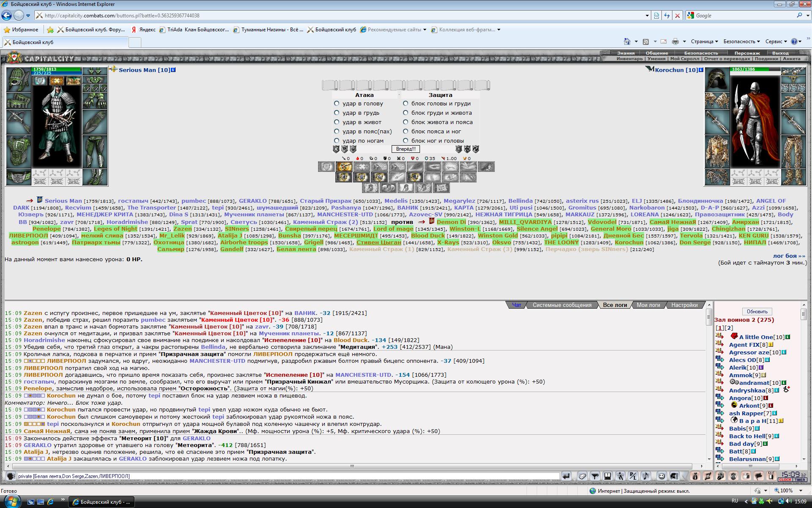Open the zoom level 100% dropdown
The width and height of the screenshot is (812, 508).
(x=801, y=491)
